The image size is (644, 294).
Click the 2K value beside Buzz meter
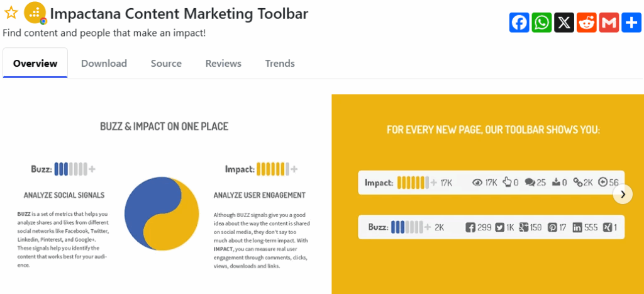tap(440, 227)
